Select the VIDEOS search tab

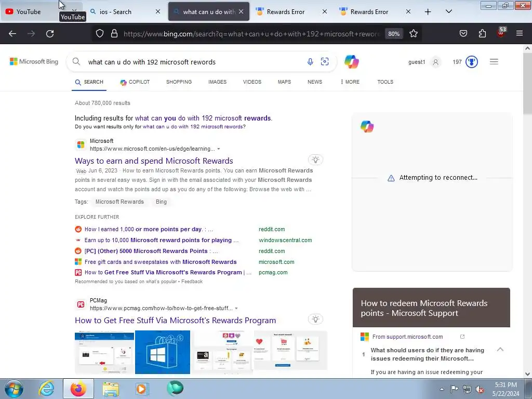click(x=252, y=82)
